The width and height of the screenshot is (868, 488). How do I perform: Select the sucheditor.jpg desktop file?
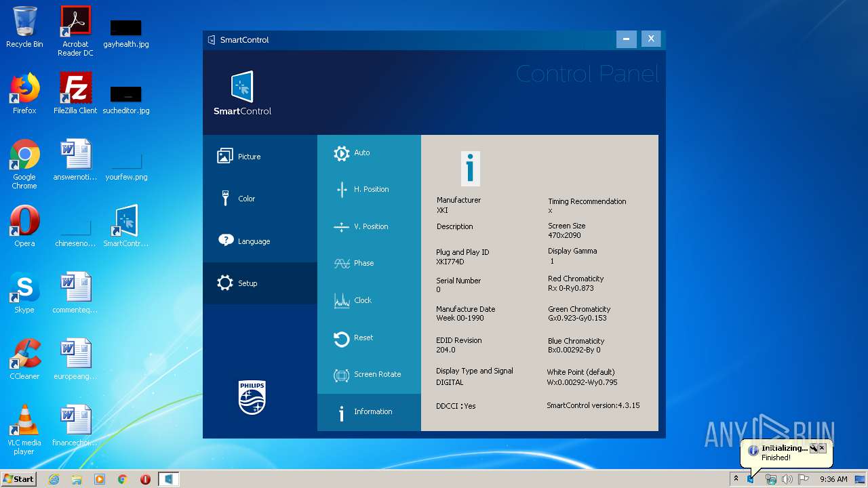(x=126, y=100)
